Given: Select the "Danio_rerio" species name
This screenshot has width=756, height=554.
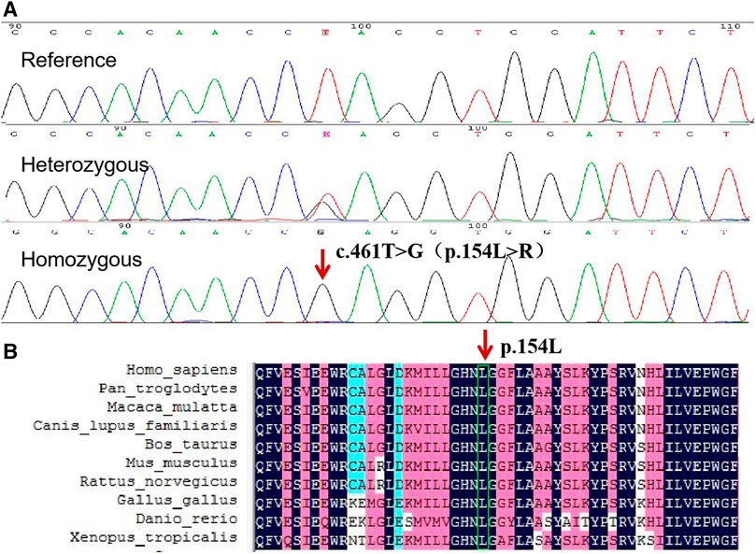Looking at the screenshot, I should pyautogui.click(x=187, y=519).
